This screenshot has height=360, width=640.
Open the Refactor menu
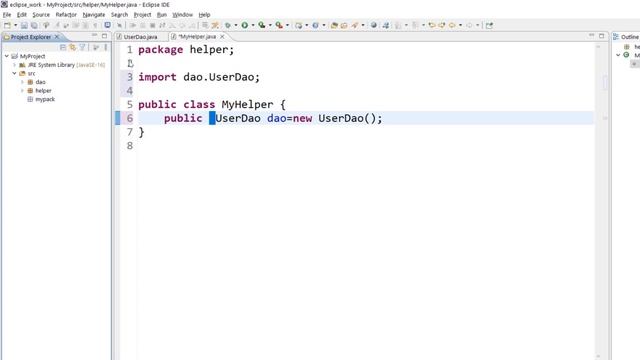(66, 15)
